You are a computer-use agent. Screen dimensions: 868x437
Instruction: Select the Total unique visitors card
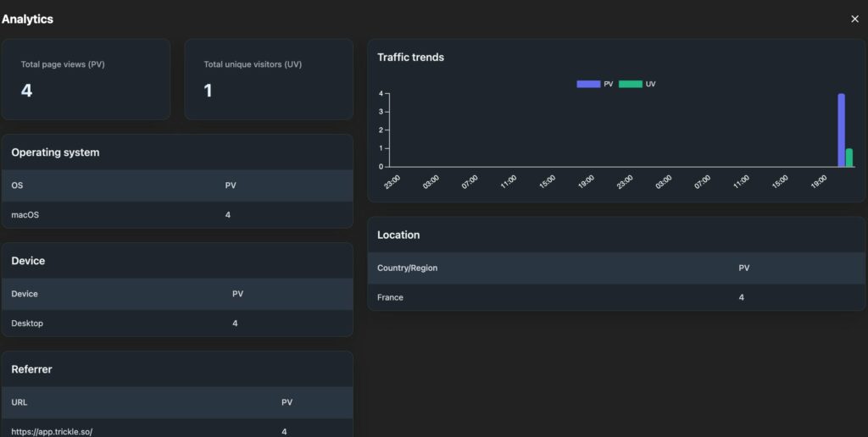269,79
